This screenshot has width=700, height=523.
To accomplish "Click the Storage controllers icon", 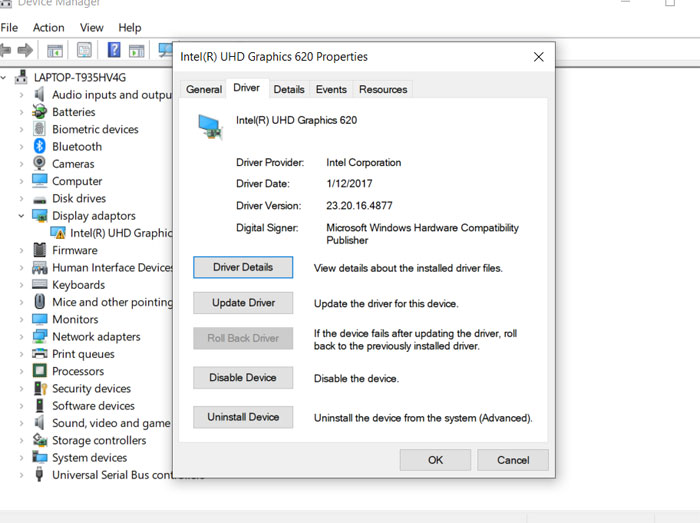I will 40,440.
